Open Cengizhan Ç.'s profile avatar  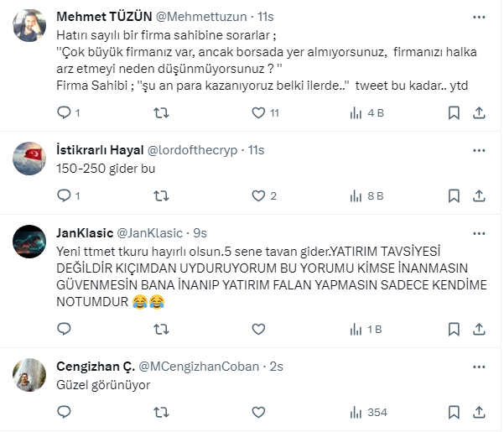pyautogui.click(x=34, y=374)
